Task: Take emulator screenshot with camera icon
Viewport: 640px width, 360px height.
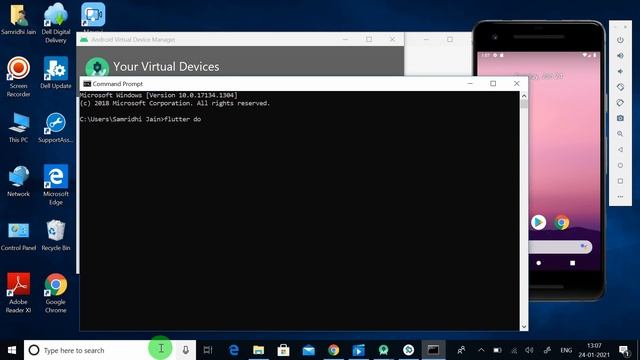Action: (620, 118)
